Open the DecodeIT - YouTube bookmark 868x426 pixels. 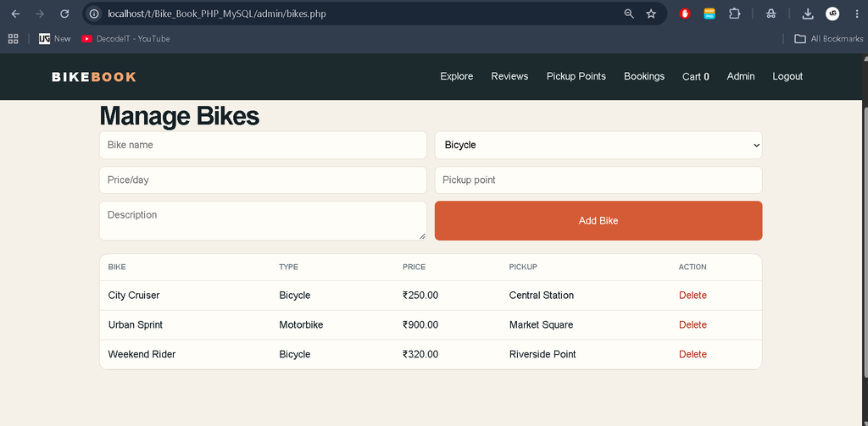coord(125,39)
